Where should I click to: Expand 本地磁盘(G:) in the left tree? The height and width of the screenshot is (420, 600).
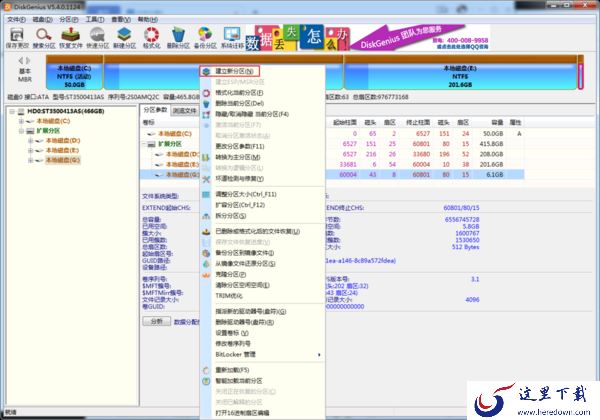[31, 160]
